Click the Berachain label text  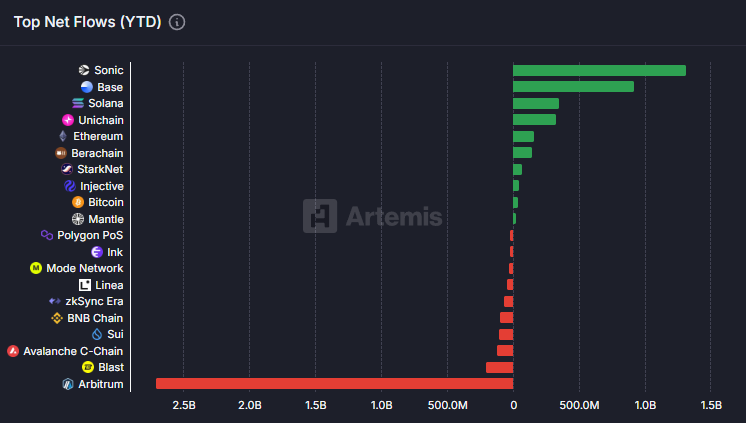click(x=97, y=153)
